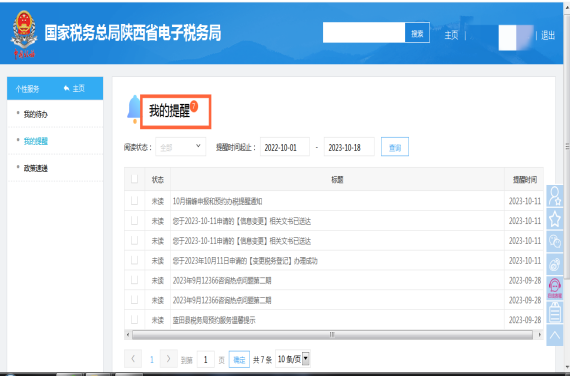
Task: Select 我的提醒 in left sidebar
Action: click(36, 141)
